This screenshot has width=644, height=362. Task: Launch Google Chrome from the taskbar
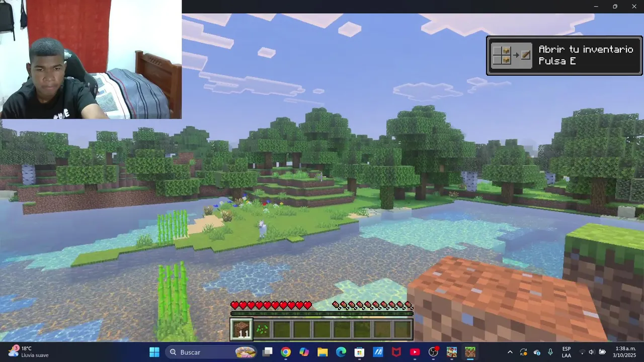point(286,352)
